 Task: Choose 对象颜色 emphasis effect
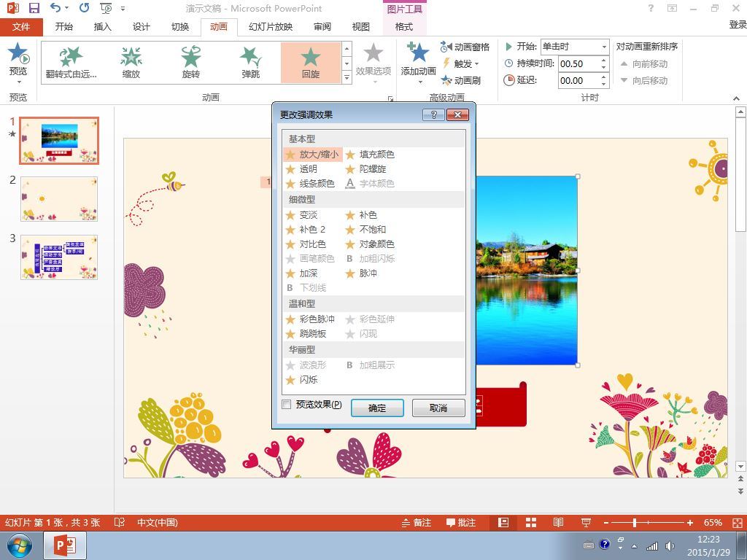coord(370,244)
